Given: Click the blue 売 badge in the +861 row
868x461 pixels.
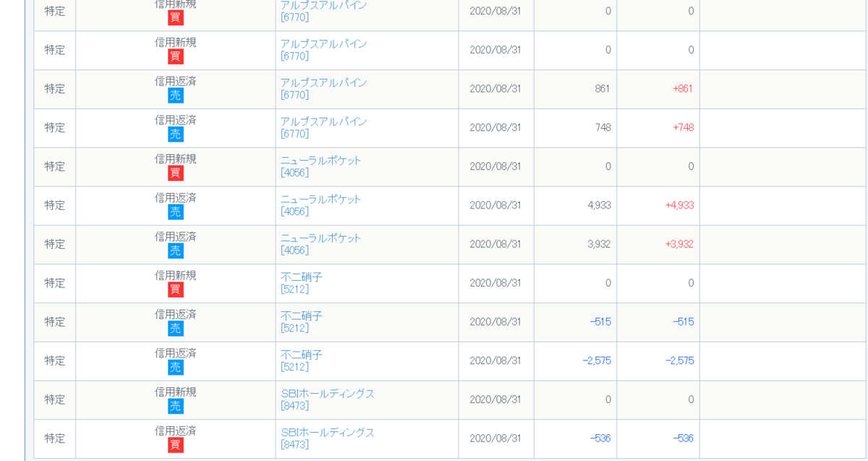Looking at the screenshot, I should (176, 96).
